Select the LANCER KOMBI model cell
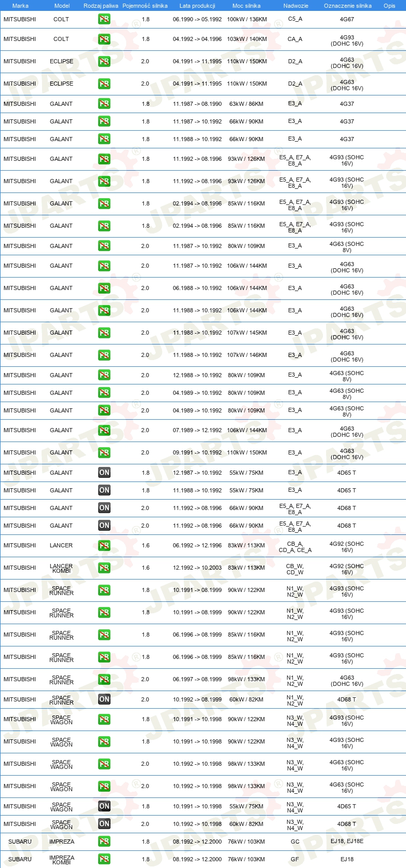 tap(61, 568)
